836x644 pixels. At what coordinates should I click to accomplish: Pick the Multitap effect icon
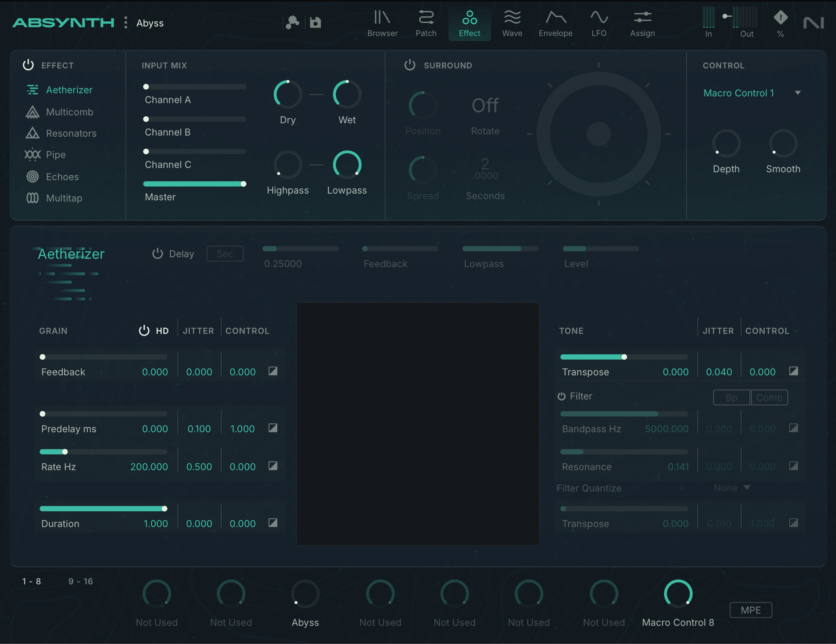tap(32, 198)
